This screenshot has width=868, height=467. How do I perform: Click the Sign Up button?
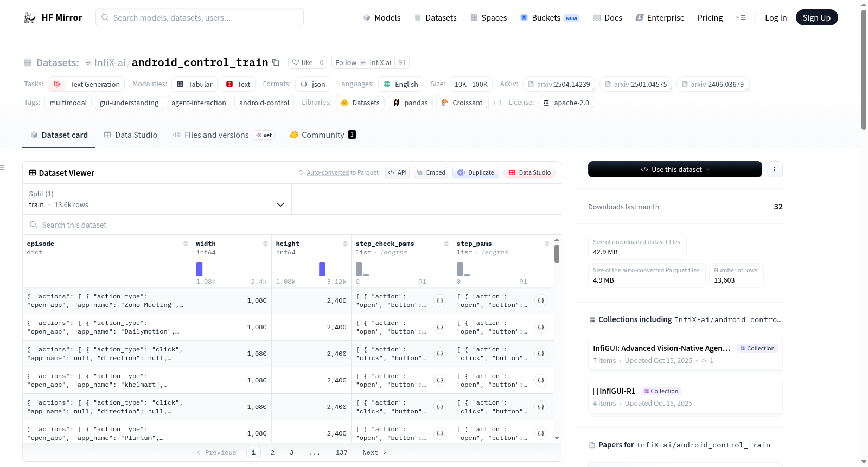point(816,18)
